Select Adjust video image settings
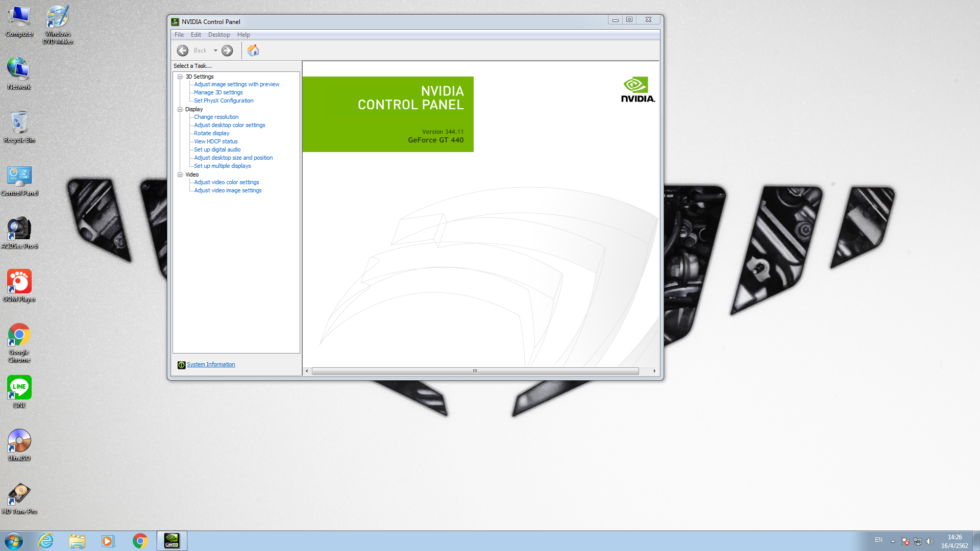The image size is (980, 551). pos(228,190)
